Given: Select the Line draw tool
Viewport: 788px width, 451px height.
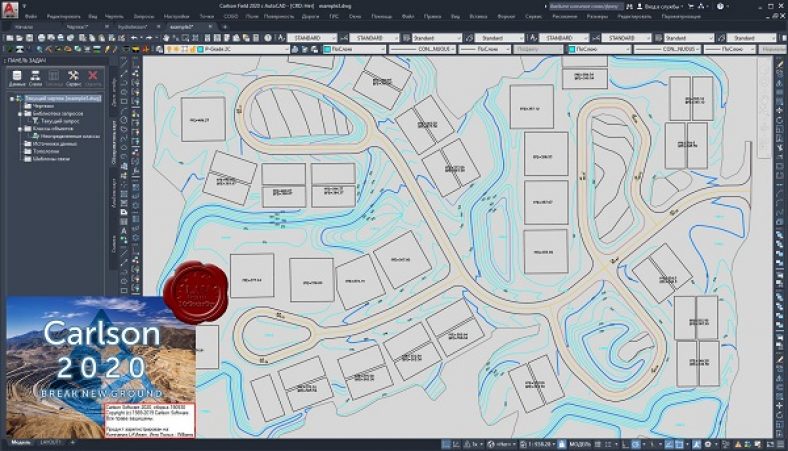Looking at the screenshot, I should (x=124, y=63).
